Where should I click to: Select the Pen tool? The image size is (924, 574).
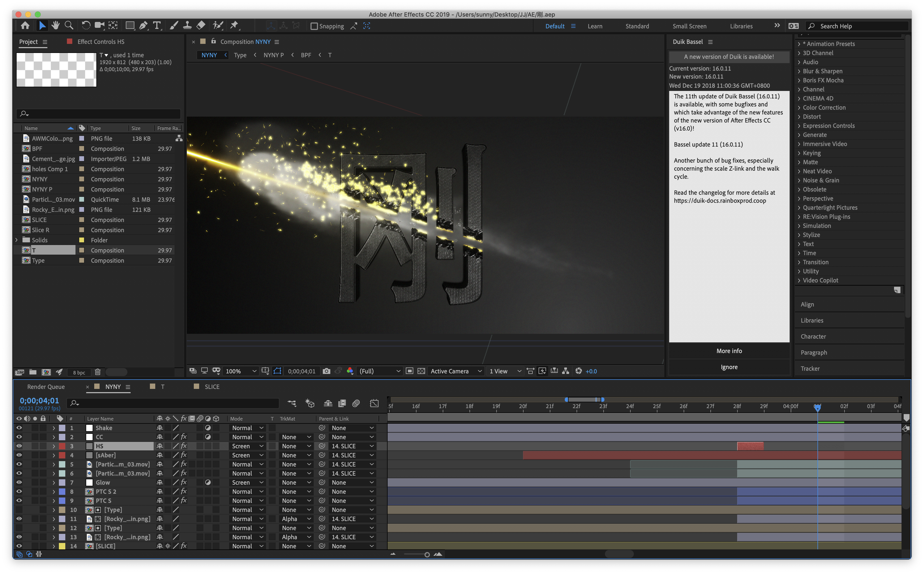(x=143, y=26)
